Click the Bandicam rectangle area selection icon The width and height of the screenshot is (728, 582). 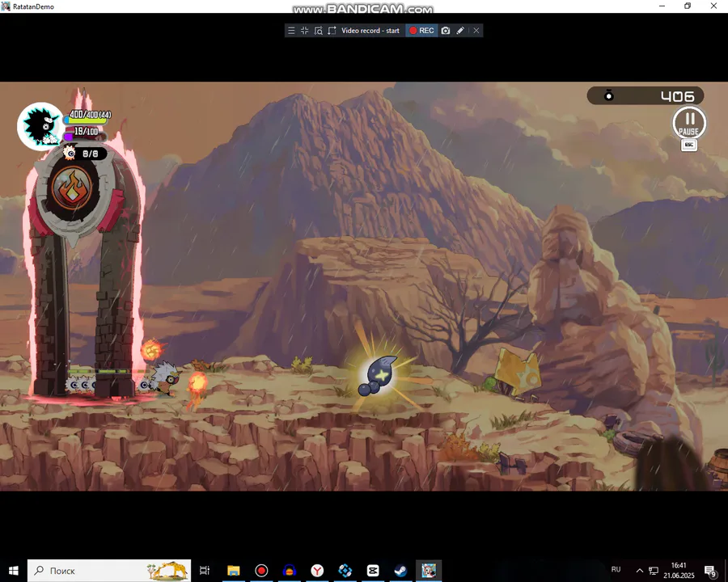(x=332, y=31)
